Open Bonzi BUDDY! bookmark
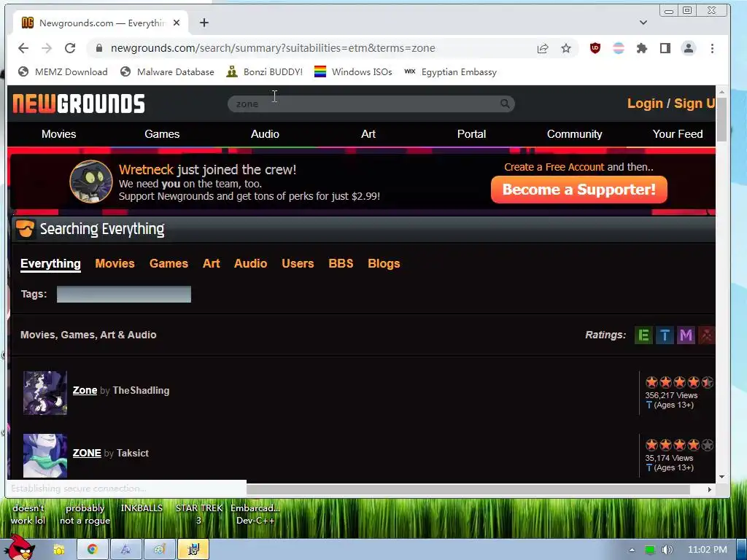 tap(264, 72)
